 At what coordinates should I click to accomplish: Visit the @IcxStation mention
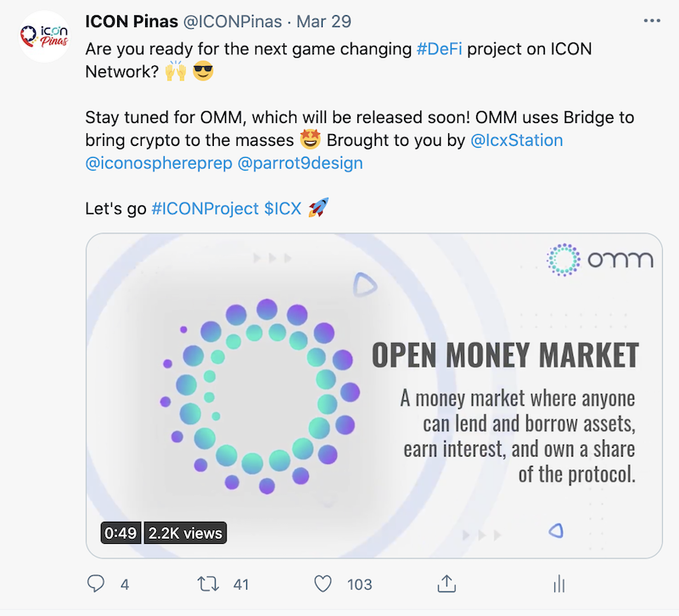click(x=516, y=139)
